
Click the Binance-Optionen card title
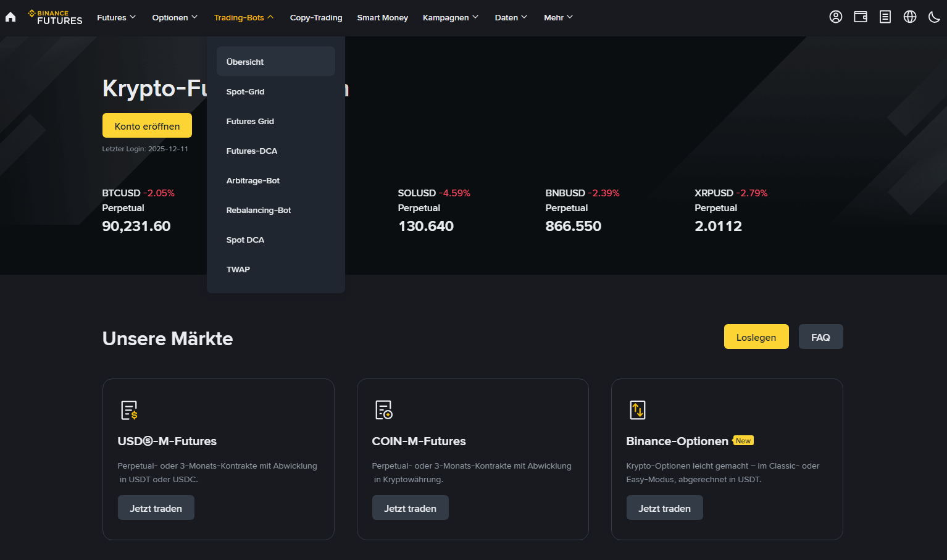pos(677,441)
